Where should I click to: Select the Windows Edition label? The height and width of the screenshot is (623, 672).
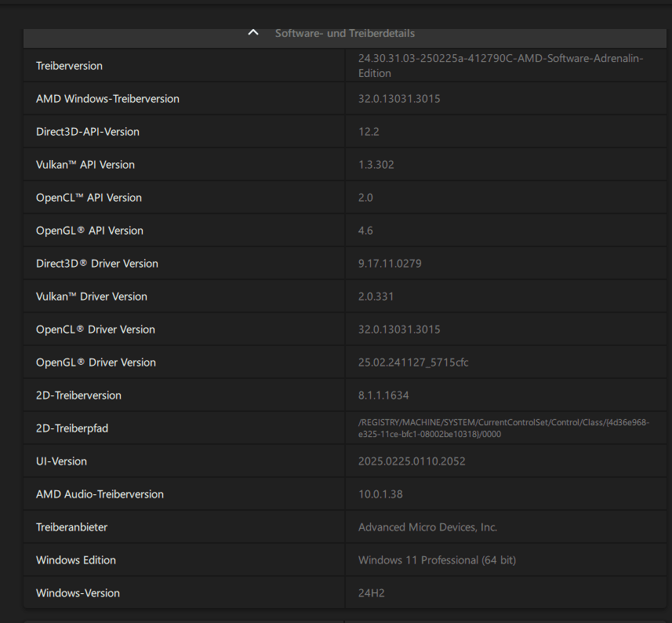click(76, 561)
